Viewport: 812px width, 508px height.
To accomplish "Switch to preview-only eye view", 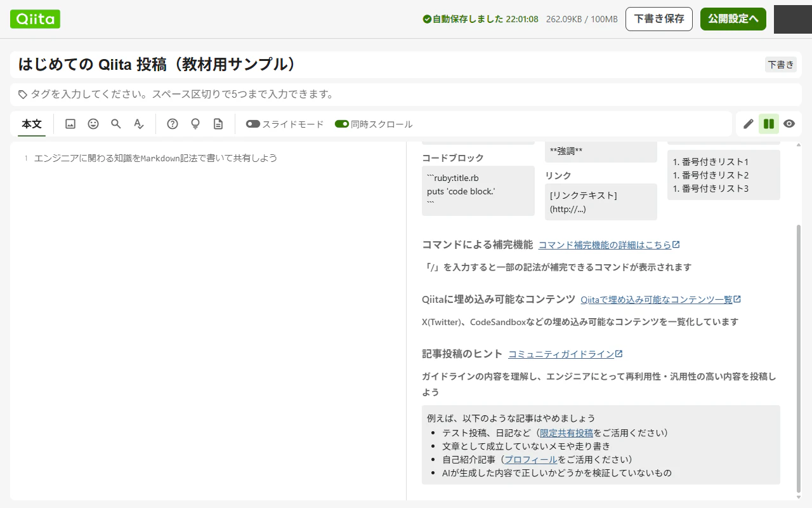I will pos(789,124).
